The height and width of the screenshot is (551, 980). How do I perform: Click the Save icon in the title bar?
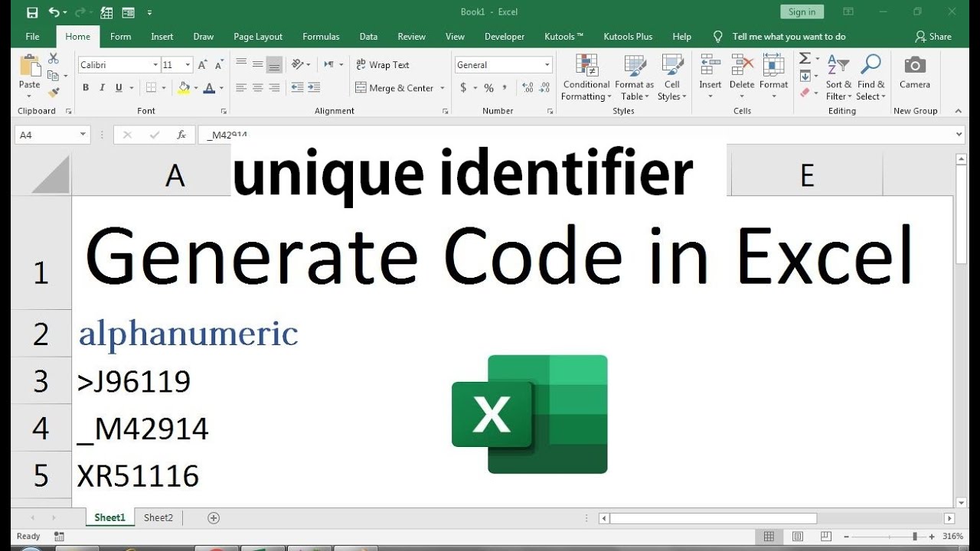32,12
